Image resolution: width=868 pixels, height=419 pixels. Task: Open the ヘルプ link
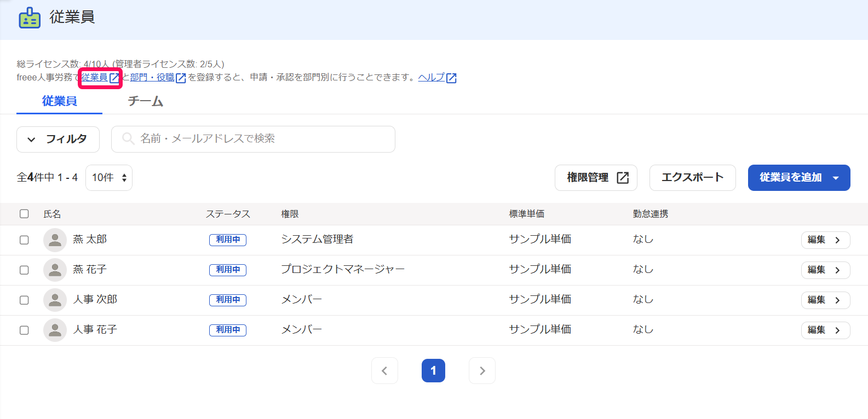[x=432, y=78]
